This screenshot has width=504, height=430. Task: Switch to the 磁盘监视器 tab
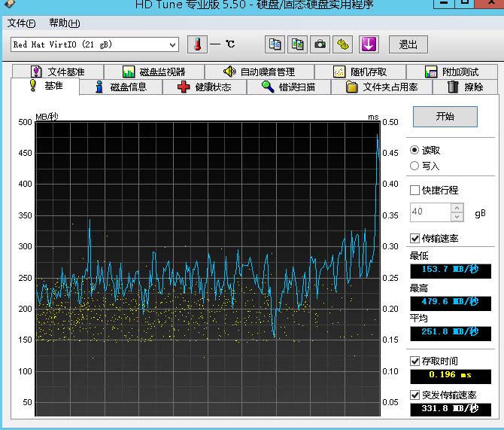[x=154, y=72]
